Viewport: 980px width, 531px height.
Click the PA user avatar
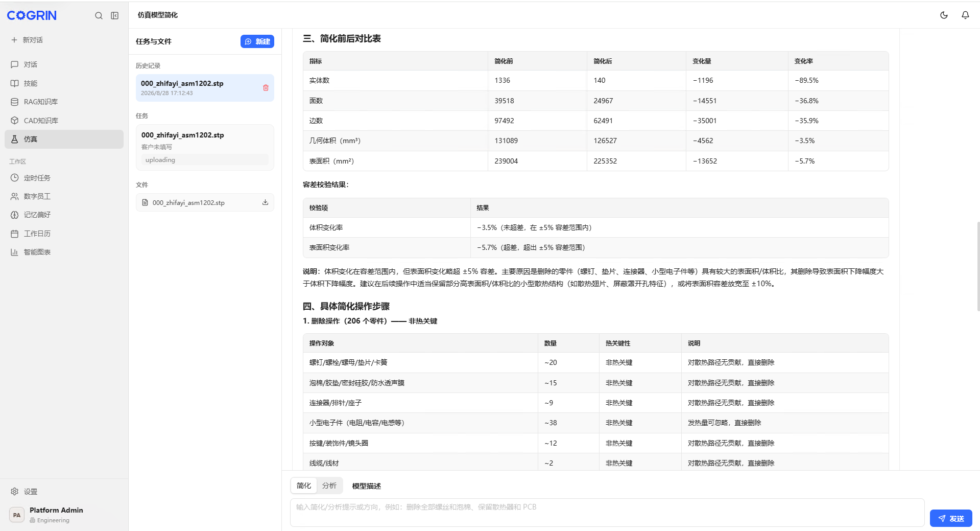pyautogui.click(x=17, y=515)
